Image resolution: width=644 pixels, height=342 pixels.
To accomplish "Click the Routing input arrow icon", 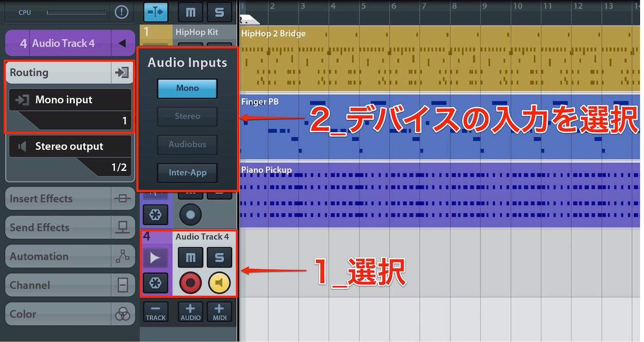I will [x=122, y=72].
